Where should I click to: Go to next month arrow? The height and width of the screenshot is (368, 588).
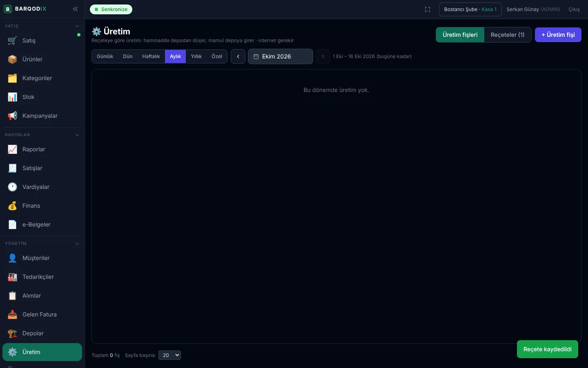coord(323,56)
